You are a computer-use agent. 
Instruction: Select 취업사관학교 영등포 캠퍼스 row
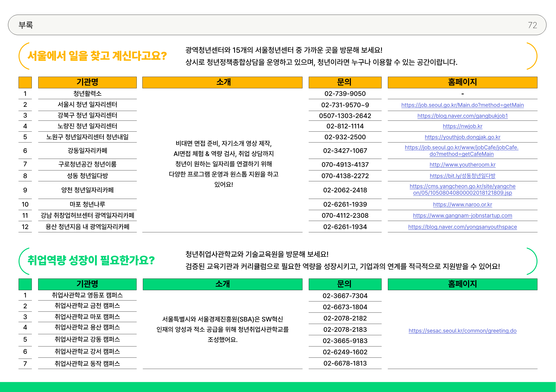tap(87, 295)
